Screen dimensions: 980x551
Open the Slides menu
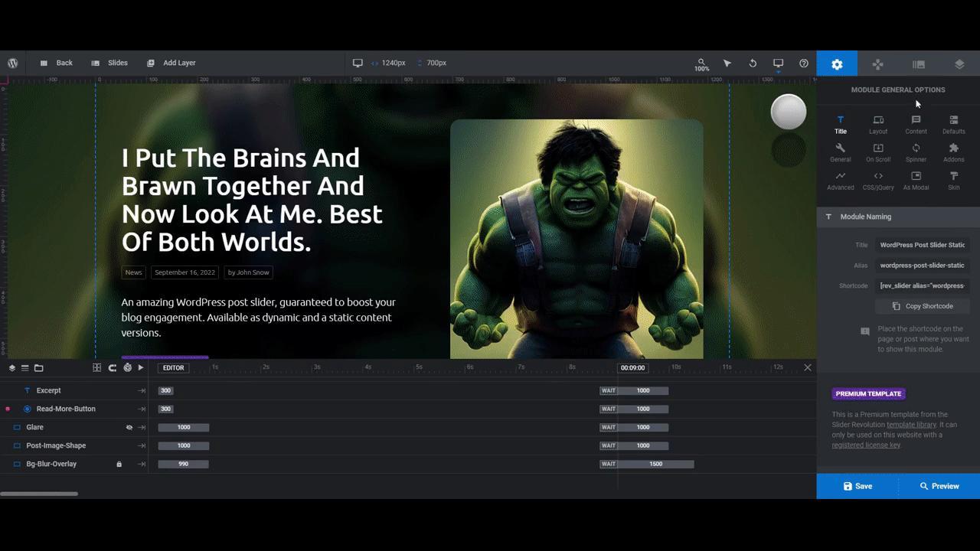coord(109,63)
